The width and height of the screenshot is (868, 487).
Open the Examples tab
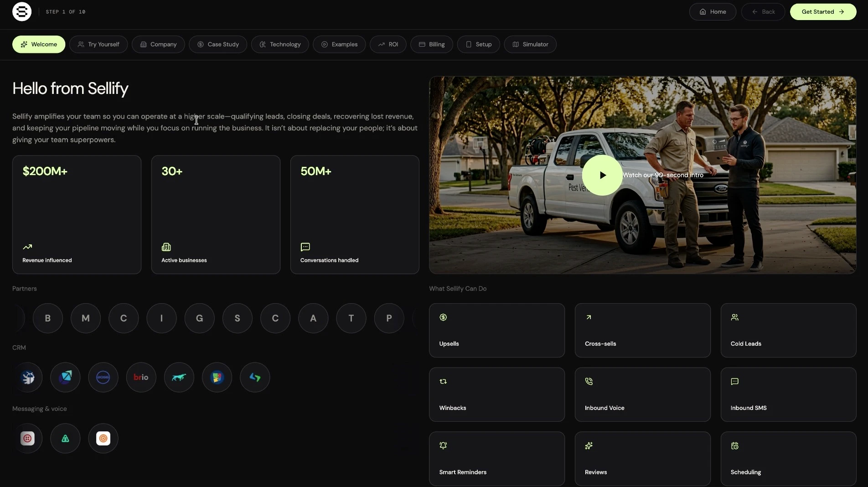point(339,44)
